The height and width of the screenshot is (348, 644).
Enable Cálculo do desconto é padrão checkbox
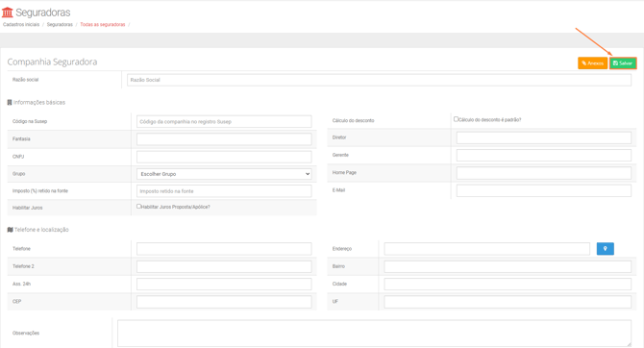tap(456, 119)
